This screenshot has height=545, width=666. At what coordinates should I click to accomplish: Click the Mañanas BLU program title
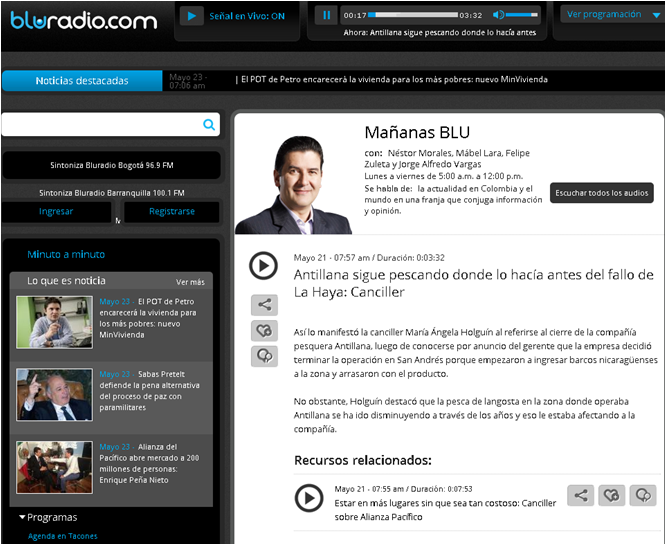tap(417, 133)
